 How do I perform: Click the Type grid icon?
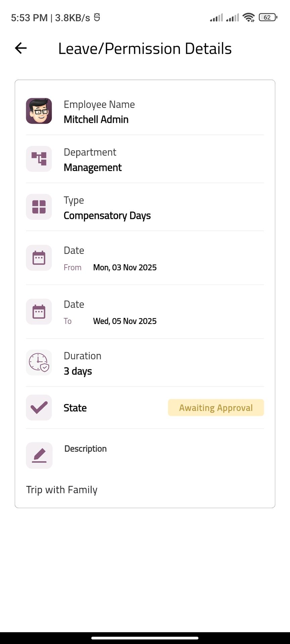pyautogui.click(x=39, y=207)
